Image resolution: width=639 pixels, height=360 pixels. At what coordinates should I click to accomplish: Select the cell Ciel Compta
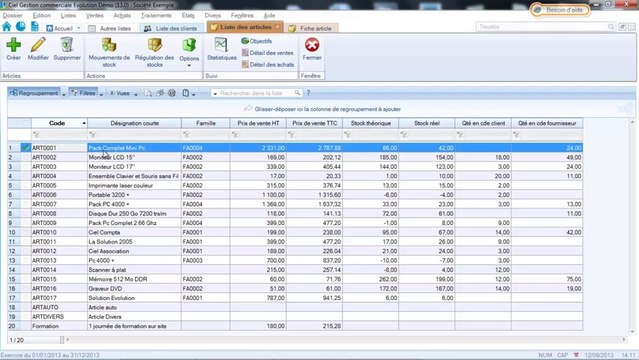pyautogui.click(x=134, y=232)
